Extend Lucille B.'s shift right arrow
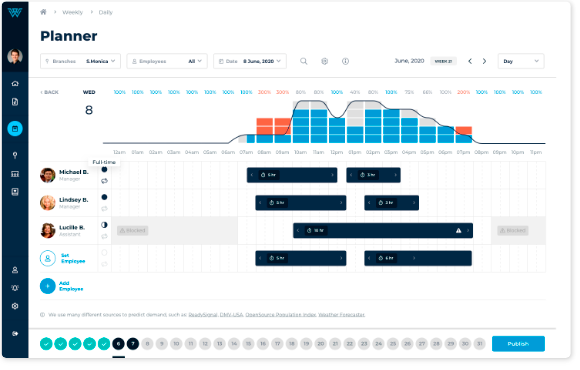 tap(468, 231)
